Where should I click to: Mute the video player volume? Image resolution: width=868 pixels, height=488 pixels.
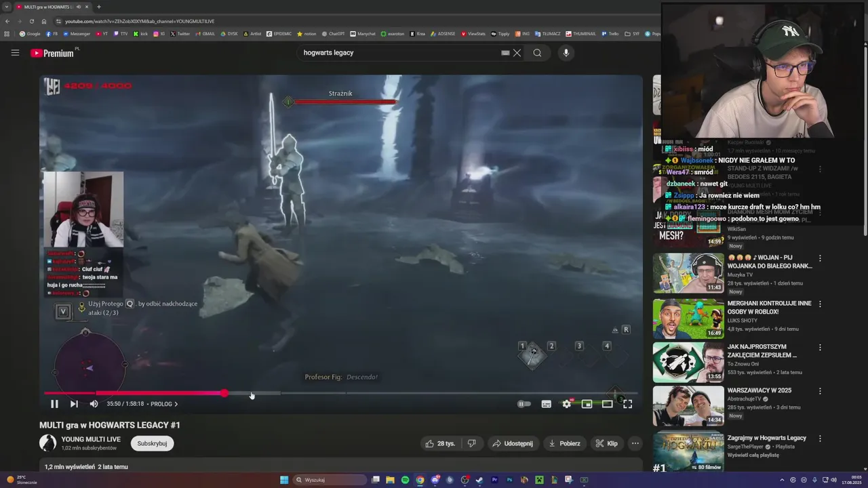coord(94,404)
